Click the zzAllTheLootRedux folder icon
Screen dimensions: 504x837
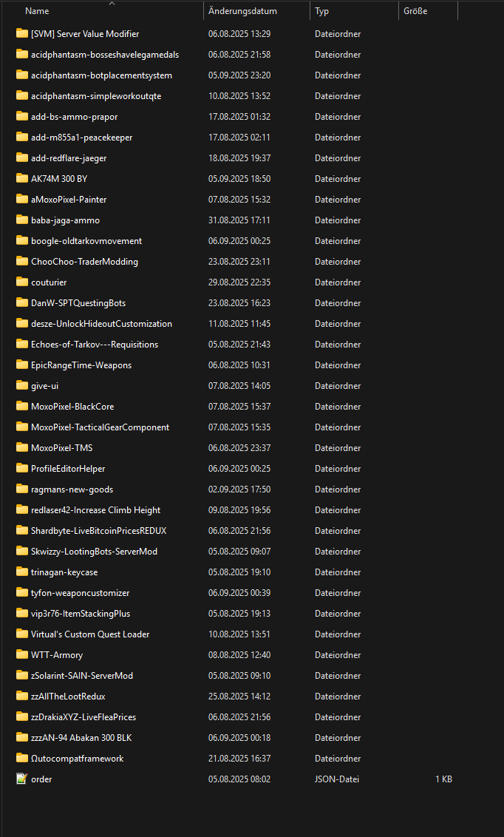22,696
